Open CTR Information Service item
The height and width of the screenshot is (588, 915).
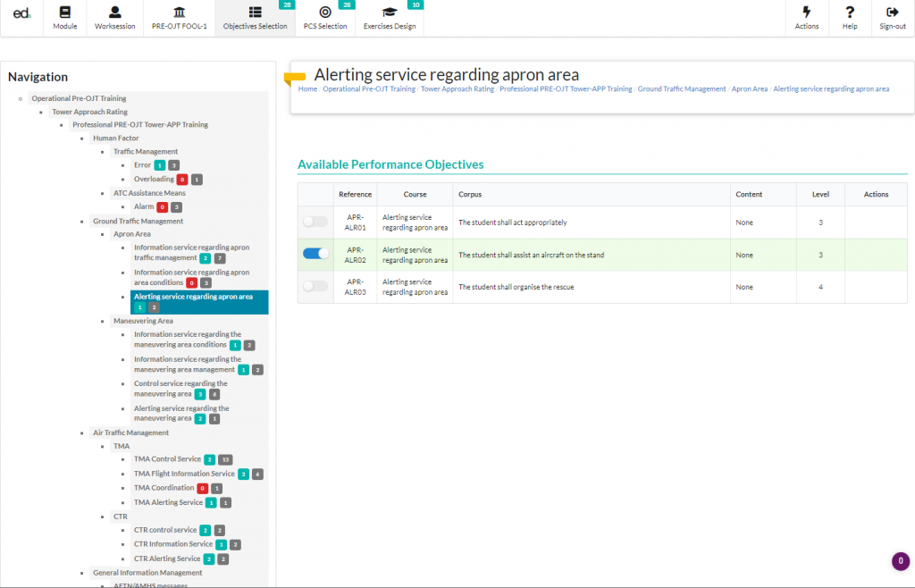coord(173,544)
